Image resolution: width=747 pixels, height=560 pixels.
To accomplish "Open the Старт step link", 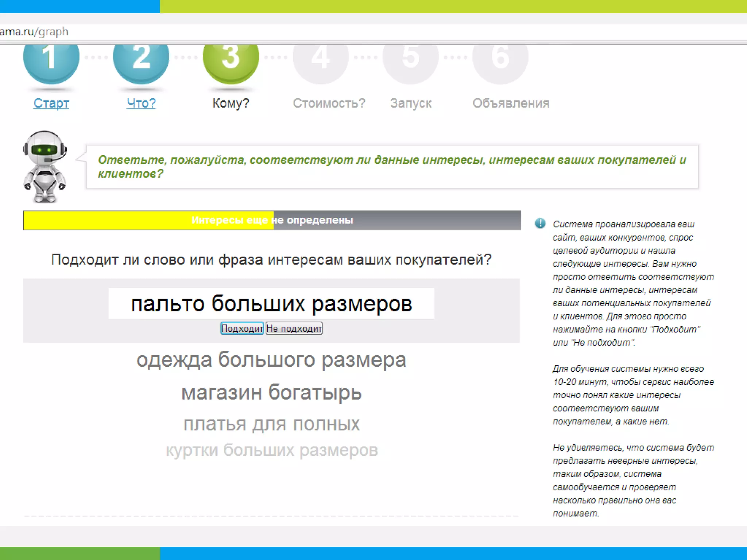I will [x=51, y=103].
